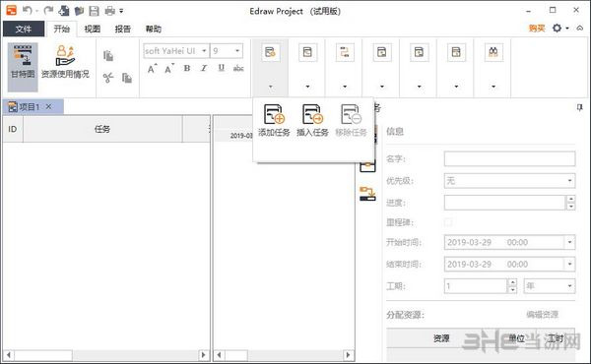Close the 项目1 document tab
This screenshot has height=364, width=591.
(x=48, y=107)
